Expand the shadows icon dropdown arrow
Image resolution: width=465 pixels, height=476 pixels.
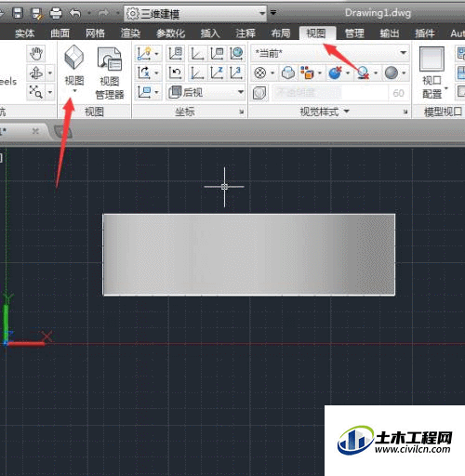point(348,73)
